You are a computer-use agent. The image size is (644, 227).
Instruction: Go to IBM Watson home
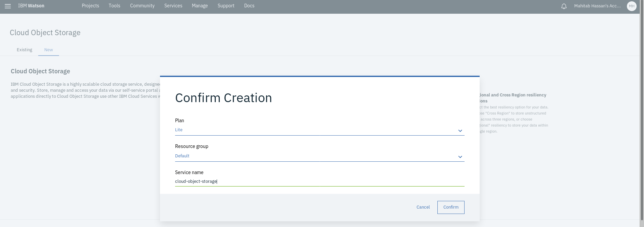[31, 6]
